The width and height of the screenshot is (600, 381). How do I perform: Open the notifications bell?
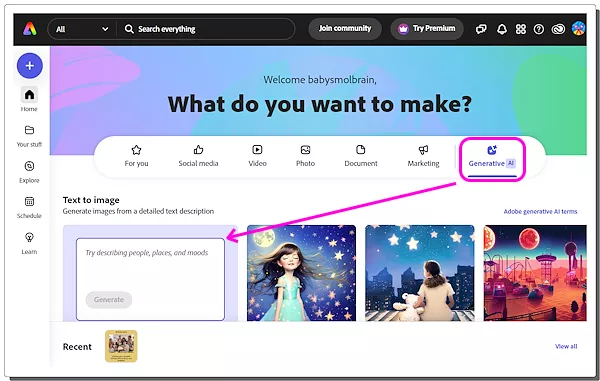502,29
